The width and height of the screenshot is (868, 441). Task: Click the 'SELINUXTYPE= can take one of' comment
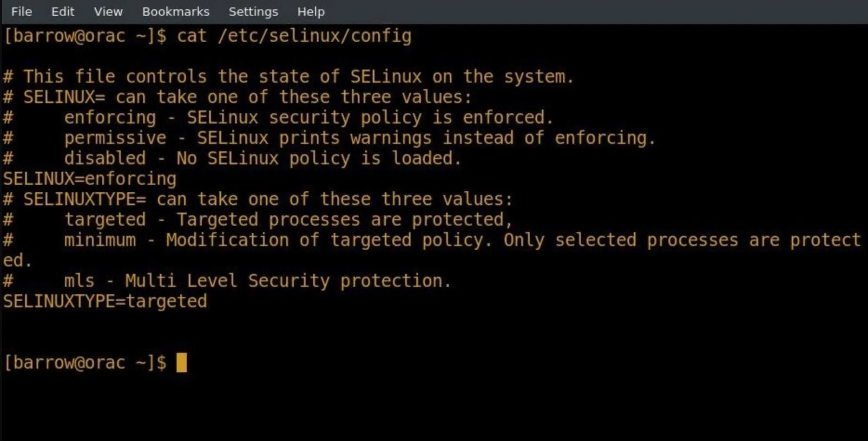pyautogui.click(x=268, y=199)
